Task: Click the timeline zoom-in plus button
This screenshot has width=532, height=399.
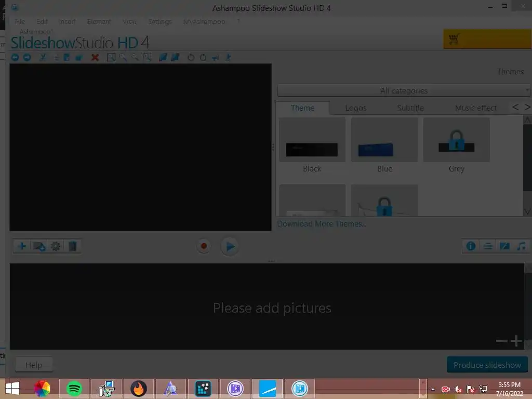Action: click(x=516, y=341)
